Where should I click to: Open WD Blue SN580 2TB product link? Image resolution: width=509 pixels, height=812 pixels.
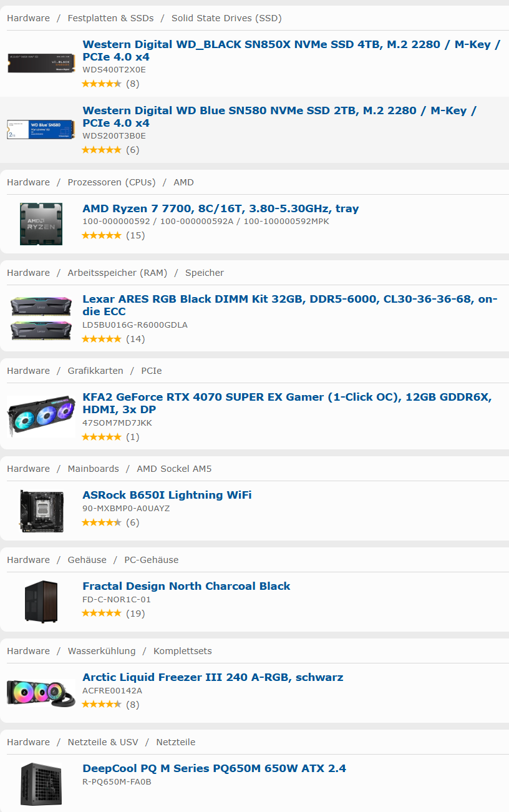(x=279, y=117)
